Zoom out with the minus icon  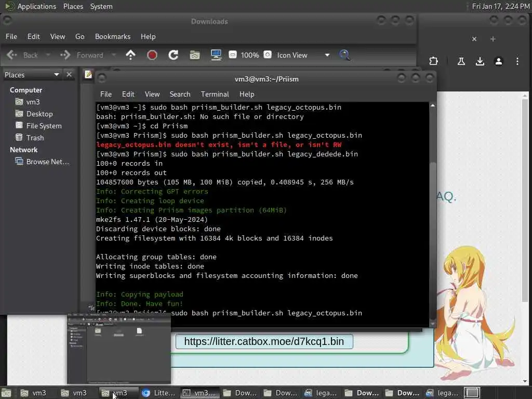coord(233,55)
